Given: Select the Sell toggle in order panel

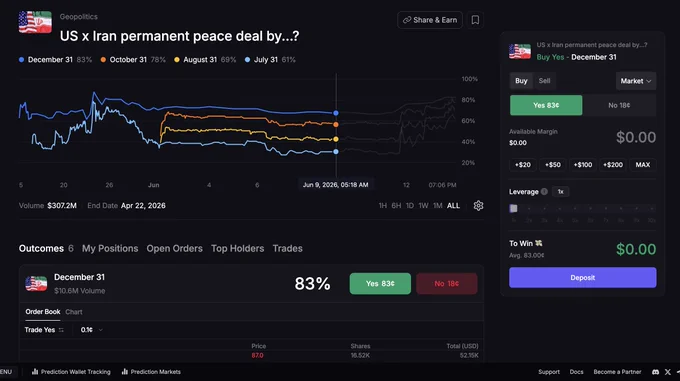Looking at the screenshot, I should 544,81.
